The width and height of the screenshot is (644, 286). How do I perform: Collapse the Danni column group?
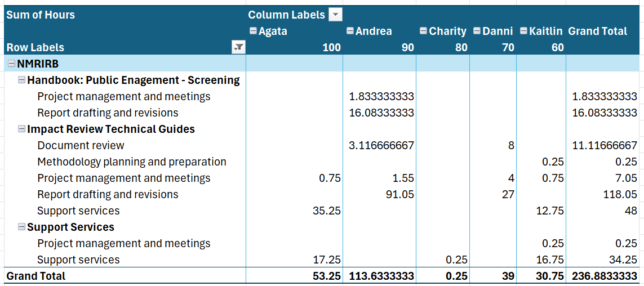[x=477, y=31]
